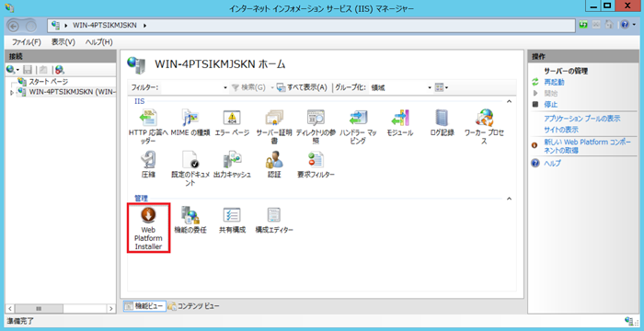
Task: Click the すべて表示(A) button
Action: pos(303,87)
